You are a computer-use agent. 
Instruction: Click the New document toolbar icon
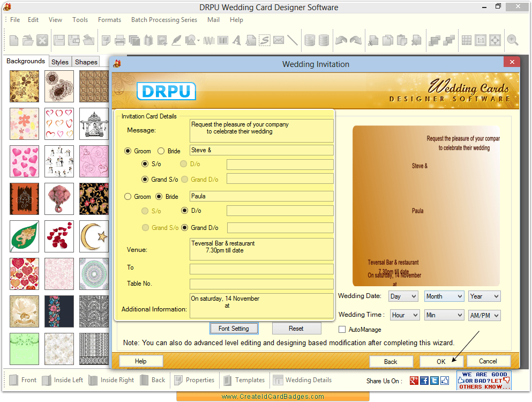[x=14, y=40]
